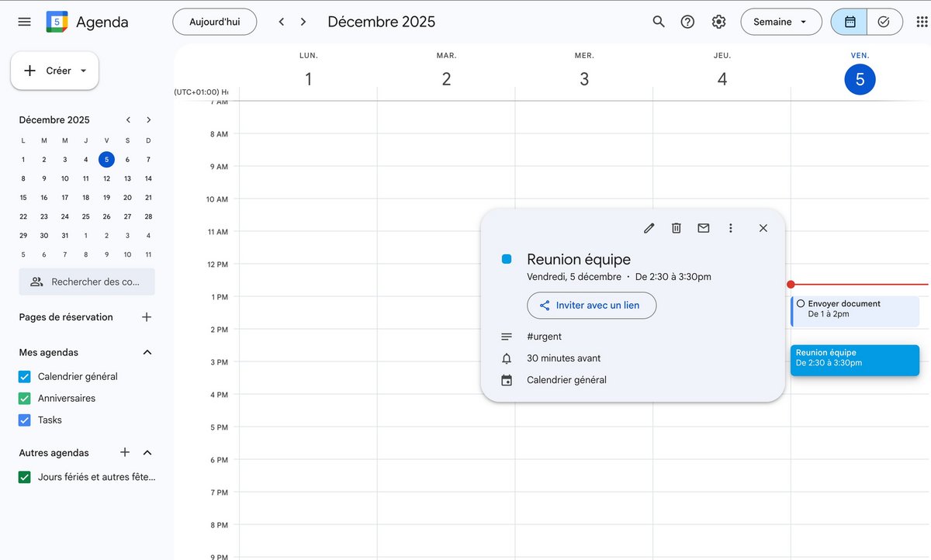Viewport: 931px width, 560px height.
Task: Click the envelope icon to email guests
Action: point(704,228)
